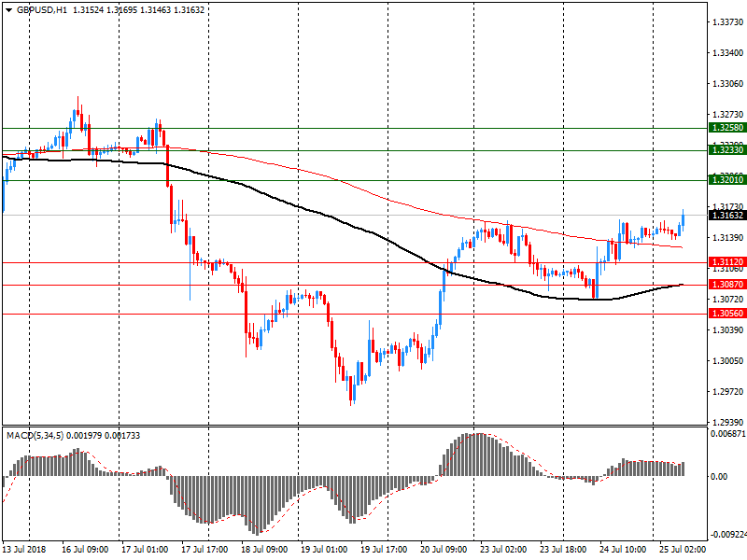This screenshot has width=747, height=560.
Task: Select the 17 Jul 17:00 time axis label
Action: coord(204,550)
